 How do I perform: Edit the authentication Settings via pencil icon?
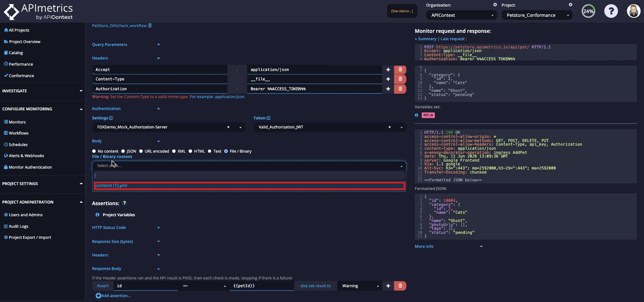[111, 118]
